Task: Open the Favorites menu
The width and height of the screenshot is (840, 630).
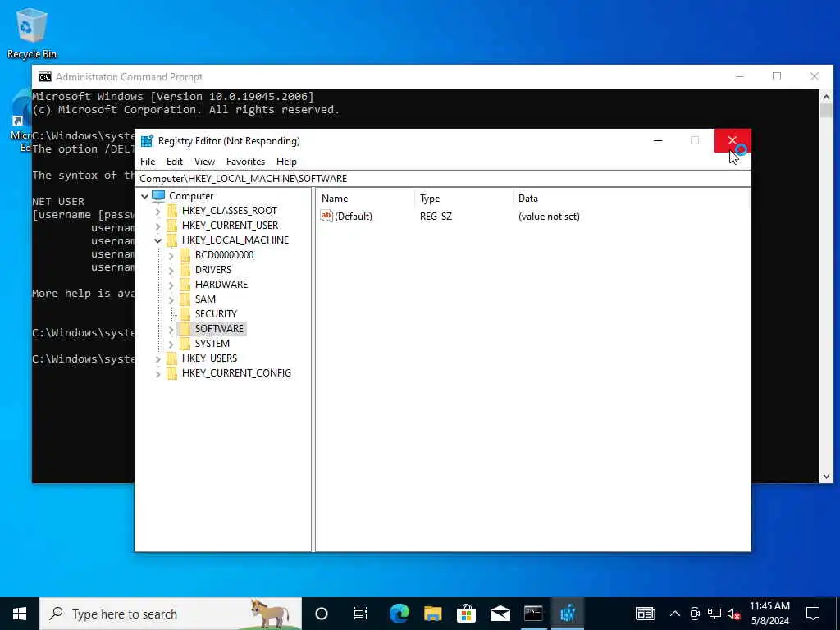Action: (245, 162)
